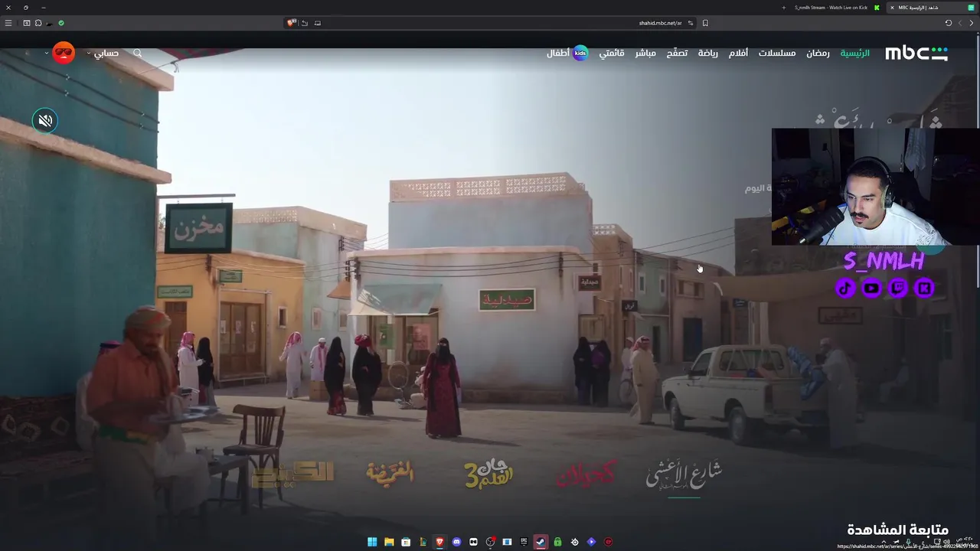Open a new browser tab
The width and height of the screenshot is (980, 551).
point(783,8)
